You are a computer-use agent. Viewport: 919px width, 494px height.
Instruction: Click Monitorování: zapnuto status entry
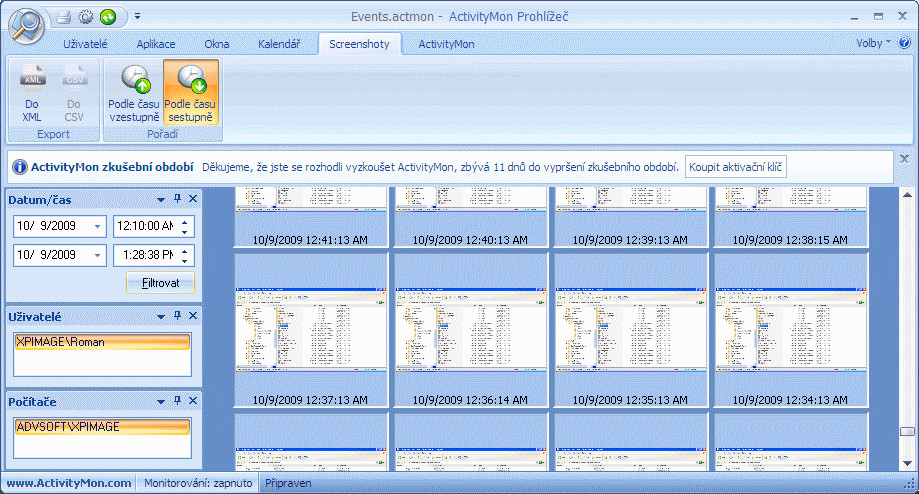[x=198, y=483]
